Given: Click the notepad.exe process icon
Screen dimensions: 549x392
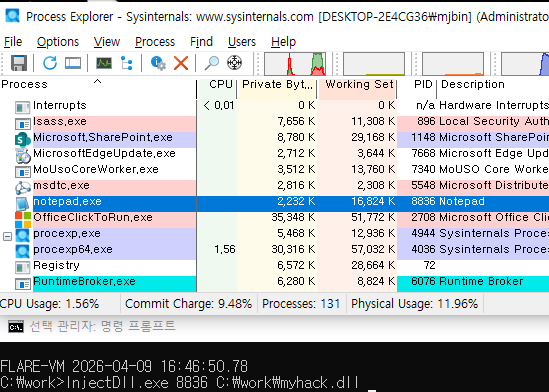Looking at the screenshot, I should click(23, 204).
